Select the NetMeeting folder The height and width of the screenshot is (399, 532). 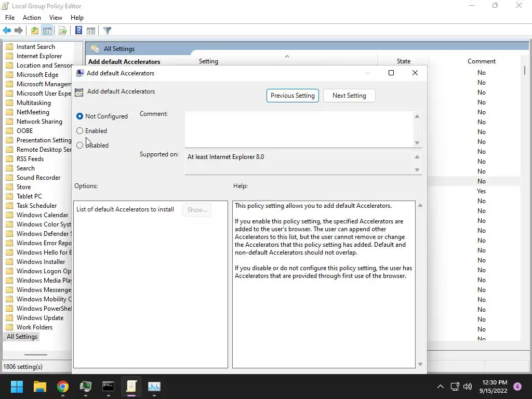33,112
